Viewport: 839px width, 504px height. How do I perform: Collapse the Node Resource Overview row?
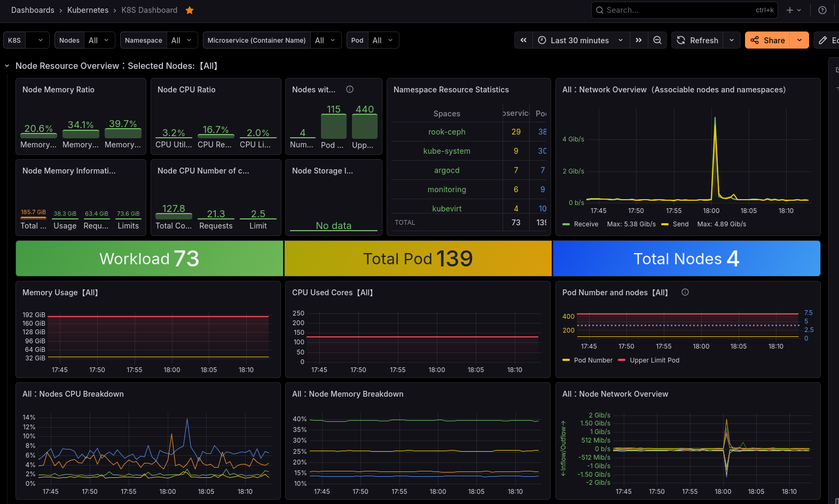[7, 66]
